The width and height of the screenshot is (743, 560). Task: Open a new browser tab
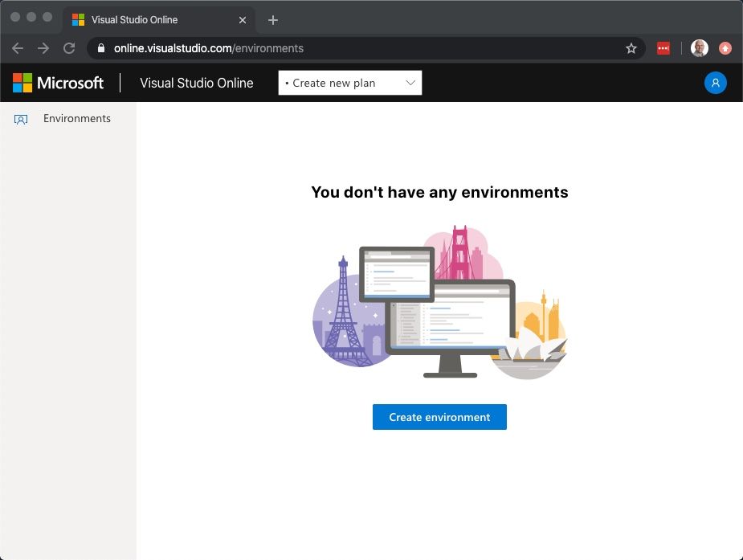click(273, 20)
